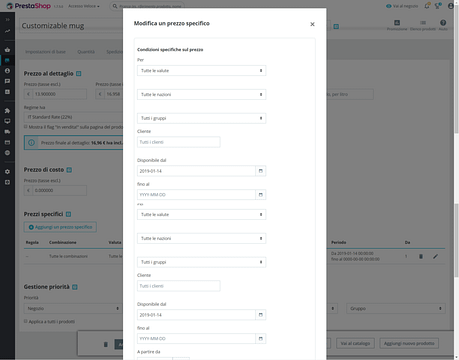Open Design monitor icon in sidebar
This screenshot has height=360, width=459.
(x=7, y=121)
